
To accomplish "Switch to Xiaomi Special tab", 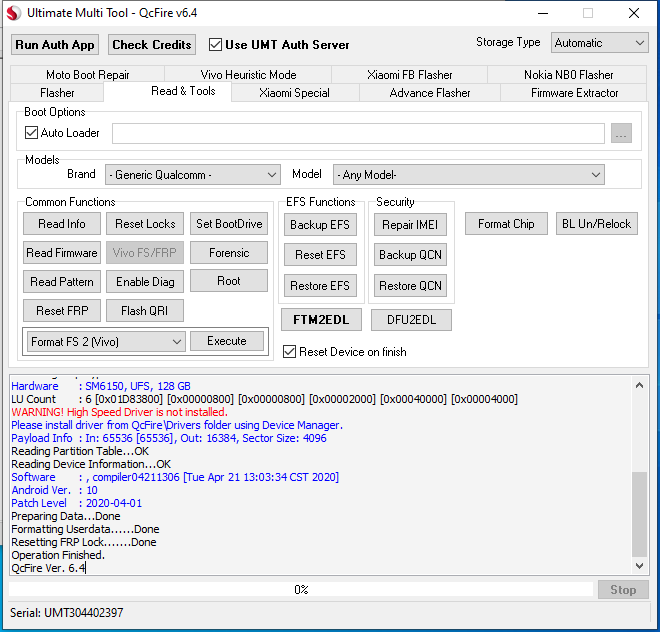I will (x=294, y=93).
